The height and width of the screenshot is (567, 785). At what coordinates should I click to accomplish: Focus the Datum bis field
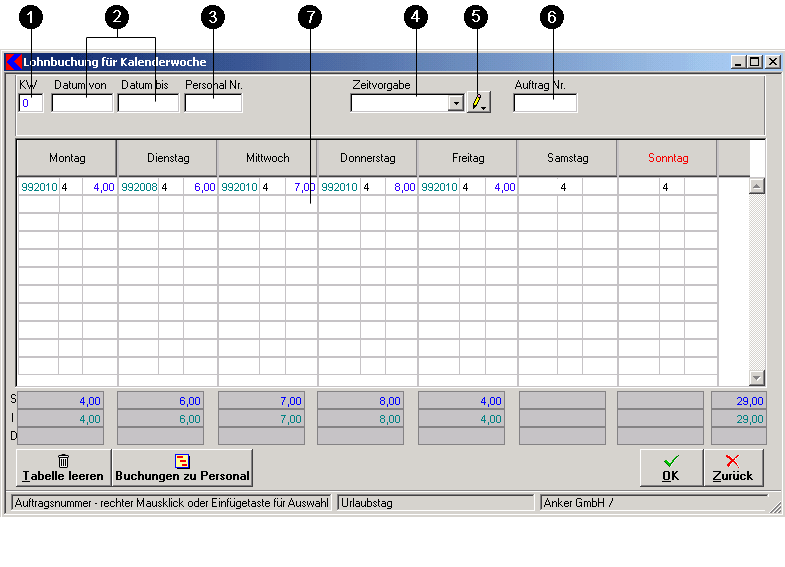pyautogui.click(x=148, y=103)
